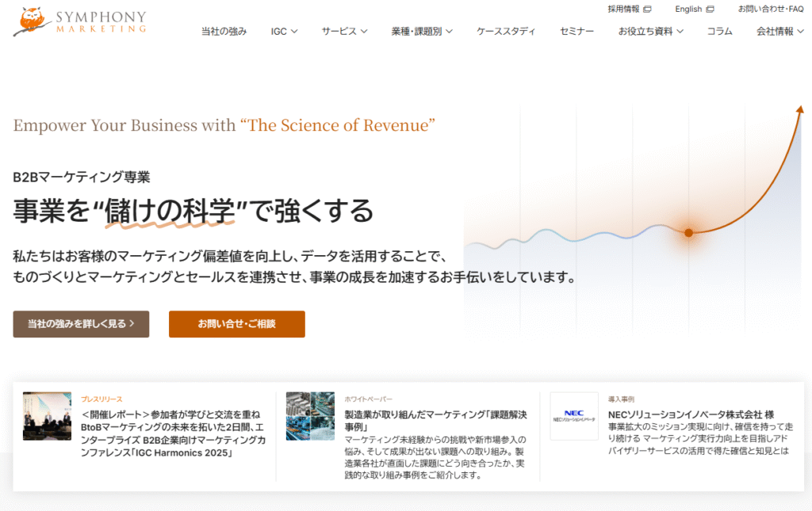The height and width of the screenshot is (511, 812).
Task: Open the セミナー menu item
Action: coord(576,32)
